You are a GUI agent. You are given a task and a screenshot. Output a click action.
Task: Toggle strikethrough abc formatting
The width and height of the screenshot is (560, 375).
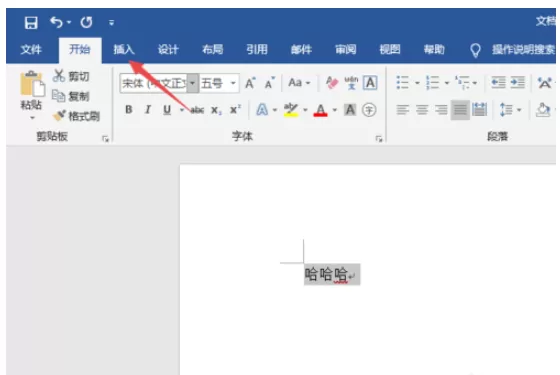197,110
